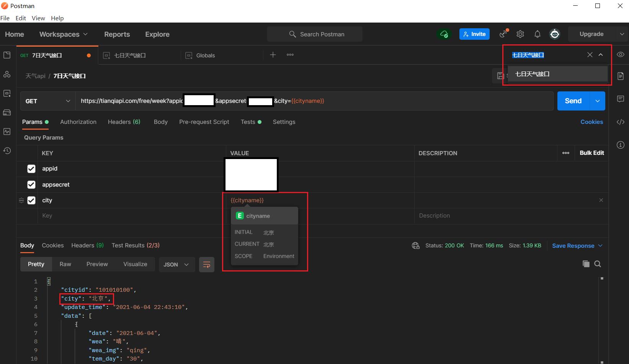The image size is (629, 364).
Task: Copy the response body with copy icon
Action: click(586, 264)
